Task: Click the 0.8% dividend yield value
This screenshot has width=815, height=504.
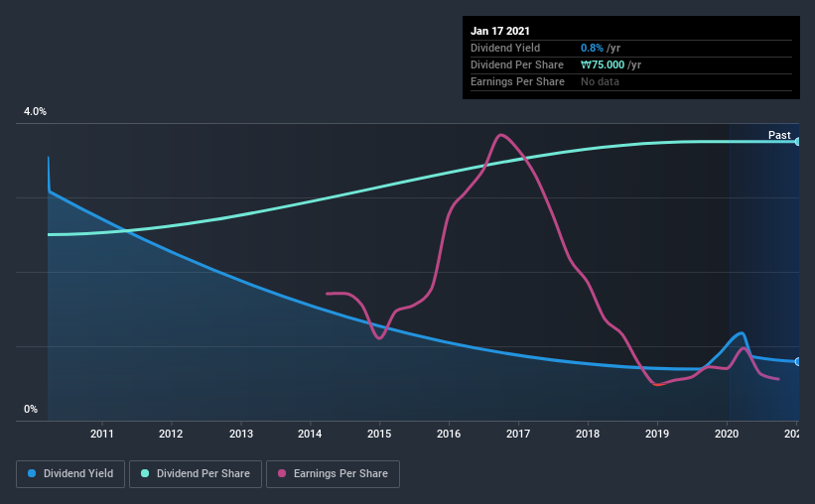Action: (x=592, y=48)
